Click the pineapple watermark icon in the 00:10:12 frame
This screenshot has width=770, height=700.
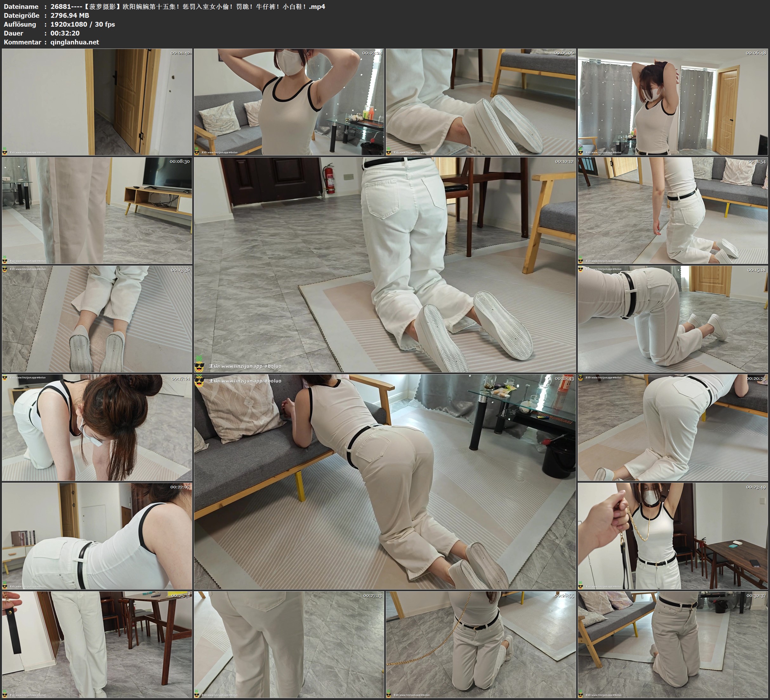(x=199, y=364)
